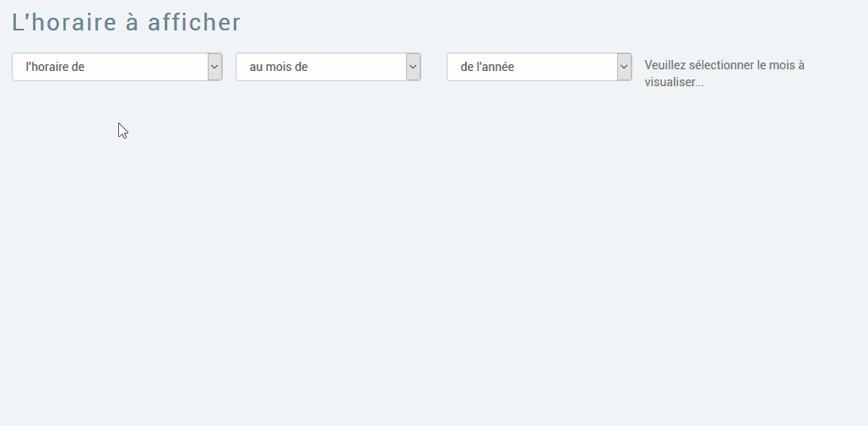Viewport: 868px width, 426px height.
Task: Click the chevron arrow of "de l'année"
Action: coord(624,67)
